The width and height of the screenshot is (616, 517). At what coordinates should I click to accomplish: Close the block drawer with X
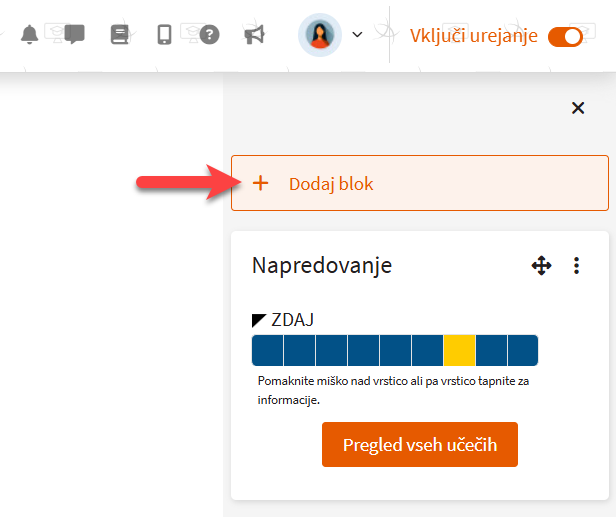[577, 108]
